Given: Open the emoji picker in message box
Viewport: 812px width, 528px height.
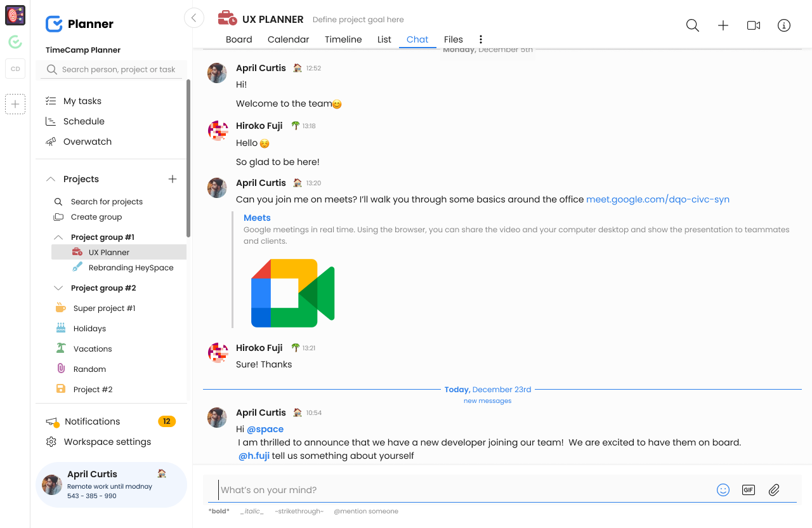Looking at the screenshot, I should [723, 489].
